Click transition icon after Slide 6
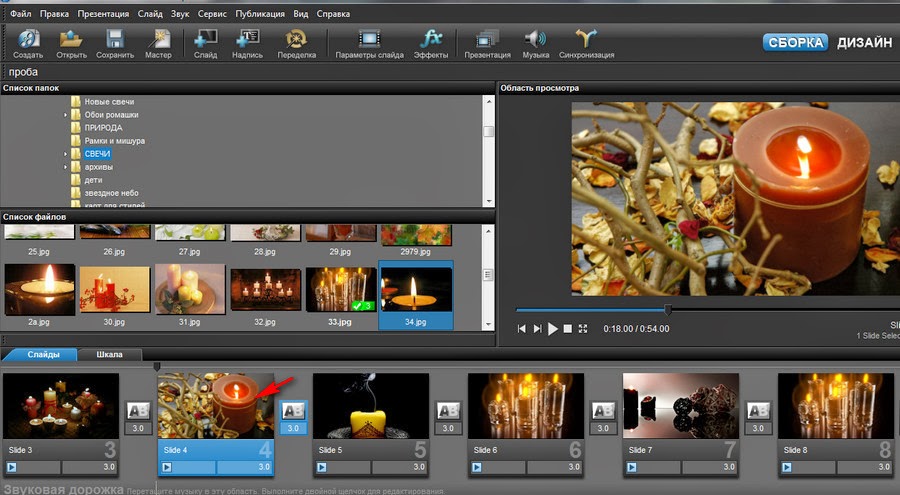The height and width of the screenshot is (495, 900). pyautogui.click(x=603, y=411)
